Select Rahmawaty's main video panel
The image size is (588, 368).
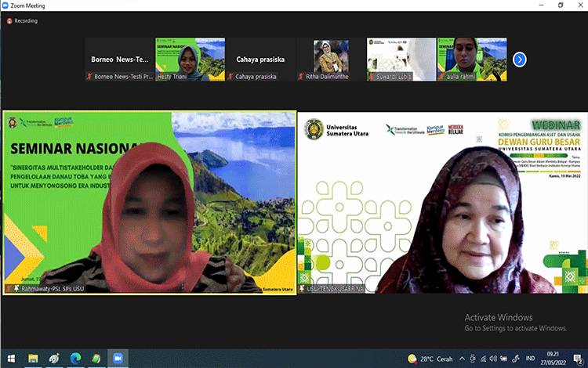pyautogui.click(x=150, y=203)
